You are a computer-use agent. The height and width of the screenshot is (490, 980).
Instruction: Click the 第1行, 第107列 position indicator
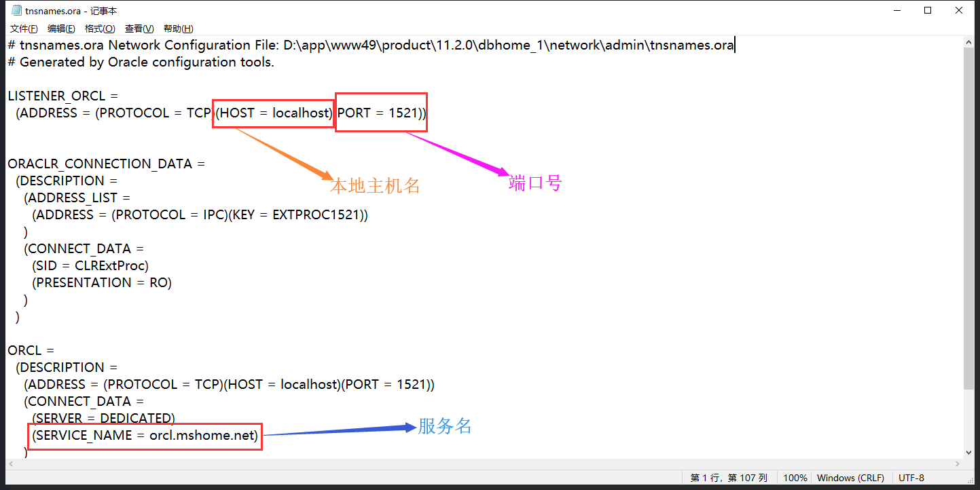click(728, 477)
